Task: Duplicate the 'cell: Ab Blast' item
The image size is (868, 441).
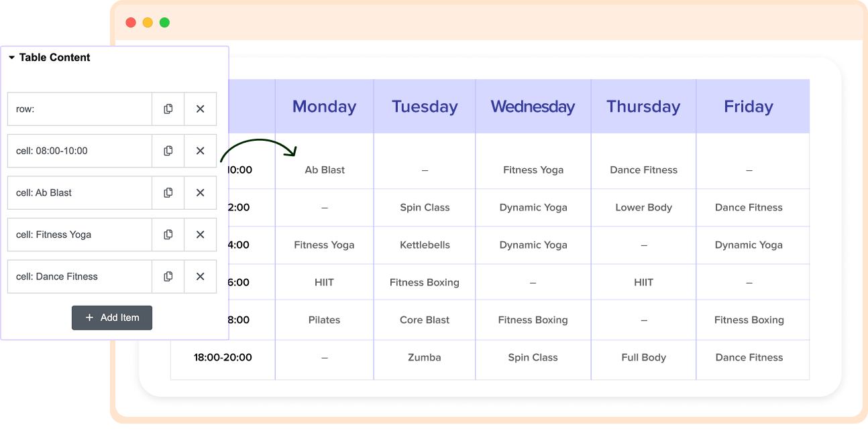Action: [168, 192]
